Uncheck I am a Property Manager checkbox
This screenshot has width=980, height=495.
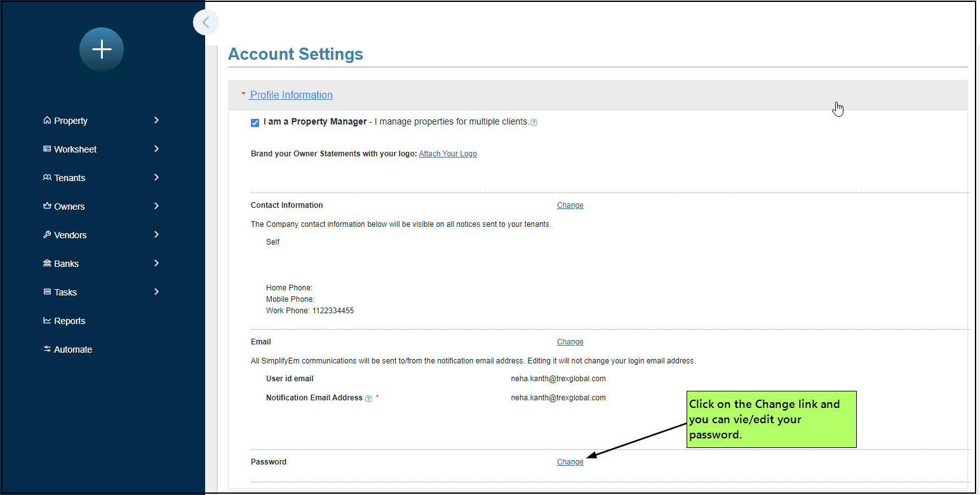(255, 123)
